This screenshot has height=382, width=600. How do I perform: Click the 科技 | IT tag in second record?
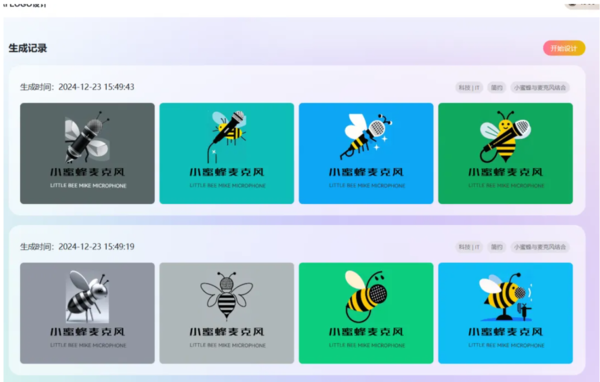point(469,247)
